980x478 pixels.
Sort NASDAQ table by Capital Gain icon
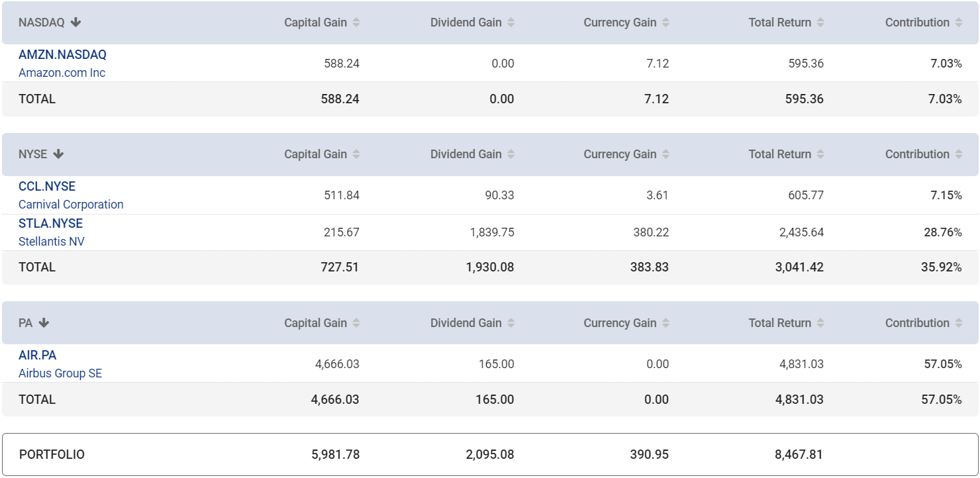[x=356, y=23]
